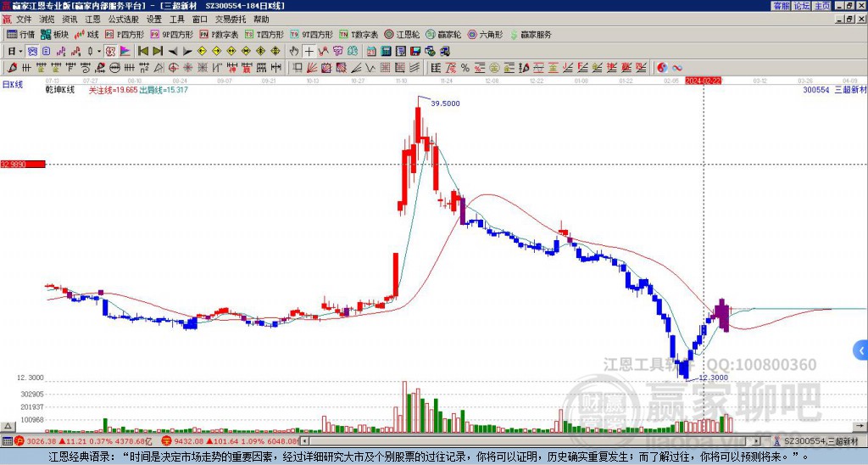Open the 赢家轮 tool
The width and height of the screenshot is (868, 465).
pos(443,34)
